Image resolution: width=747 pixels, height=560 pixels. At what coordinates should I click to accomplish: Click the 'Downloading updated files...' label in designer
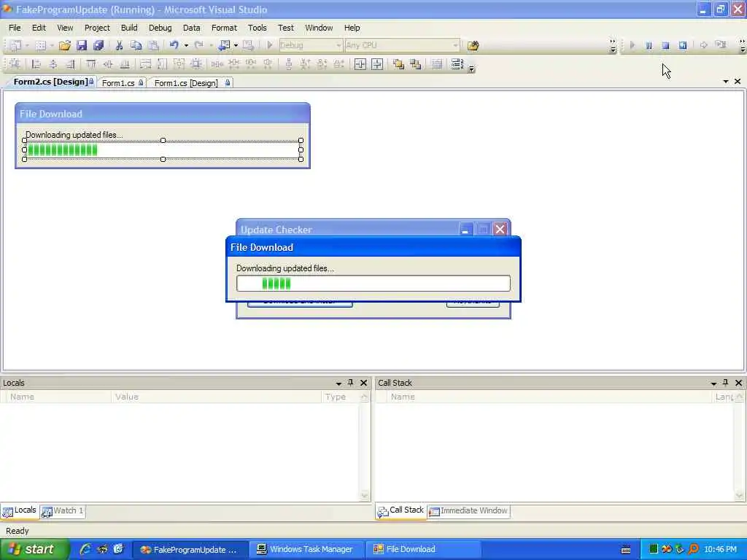tap(74, 135)
